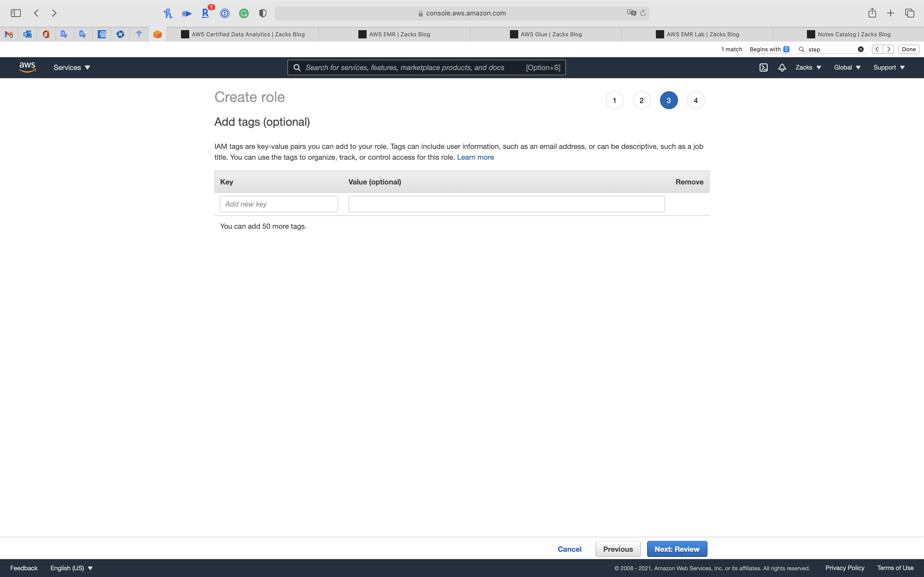Viewport: 924px width, 577px height.
Task: Open the Safari share icon
Action: [x=872, y=13]
